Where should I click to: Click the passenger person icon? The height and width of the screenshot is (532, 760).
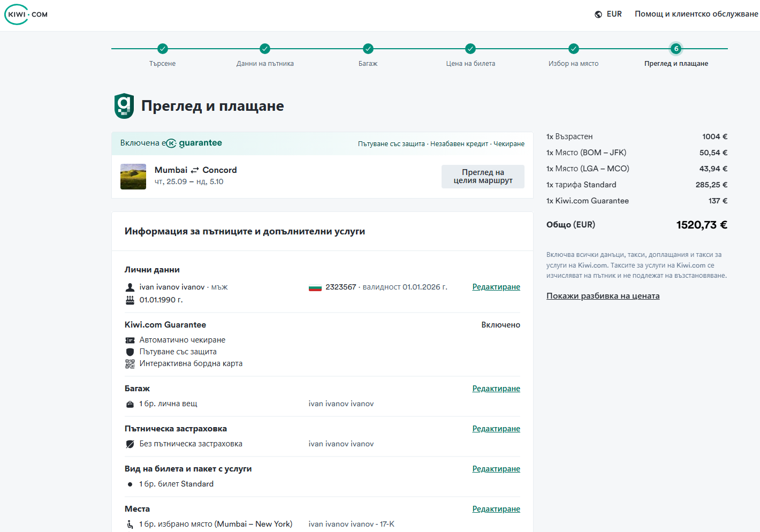click(130, 287)
